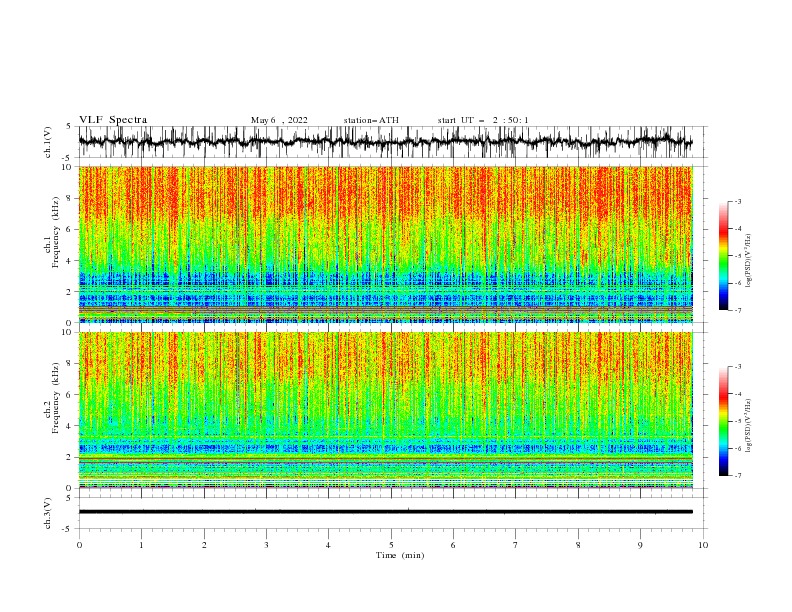Click the ch.1 PSD color bar

(724, 256)
